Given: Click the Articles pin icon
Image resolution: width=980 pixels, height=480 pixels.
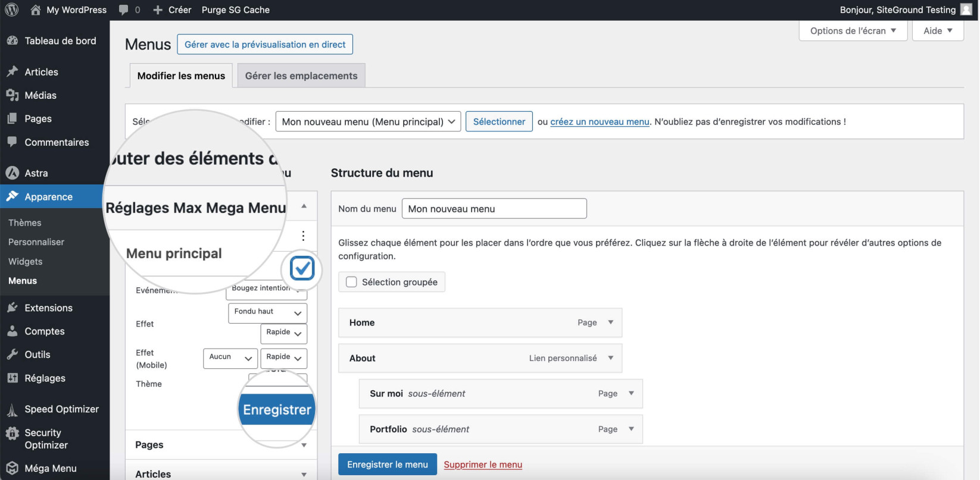Looking at the screenshot, I should click(12, 71).
